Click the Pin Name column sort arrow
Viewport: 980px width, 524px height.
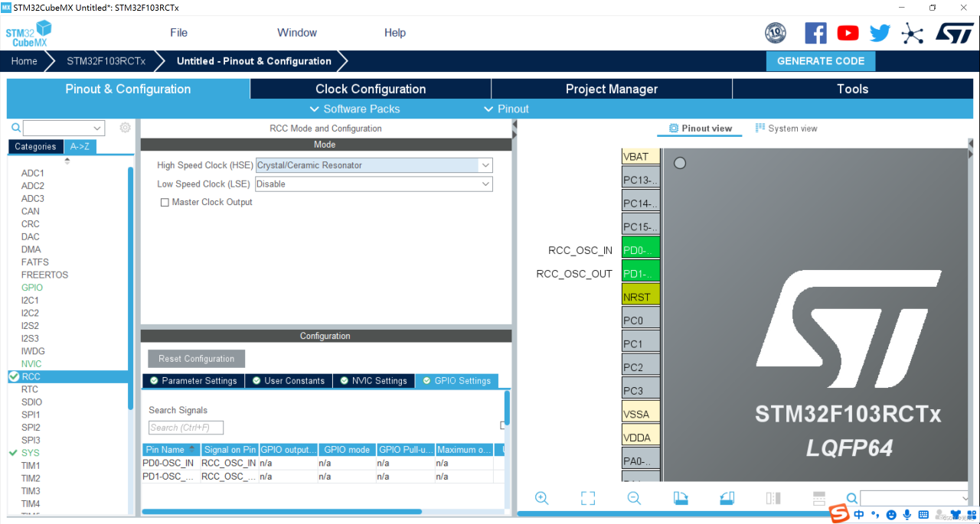pos(194,450)
